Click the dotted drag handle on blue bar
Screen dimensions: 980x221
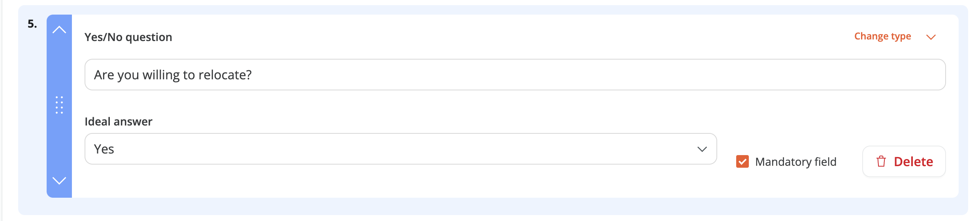coord(59,105)
